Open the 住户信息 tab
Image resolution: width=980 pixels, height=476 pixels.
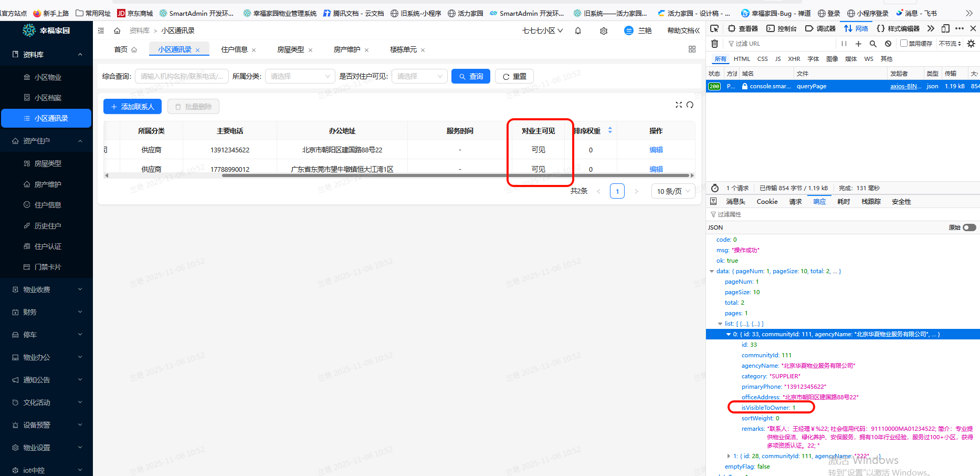(x=235, y=49)
